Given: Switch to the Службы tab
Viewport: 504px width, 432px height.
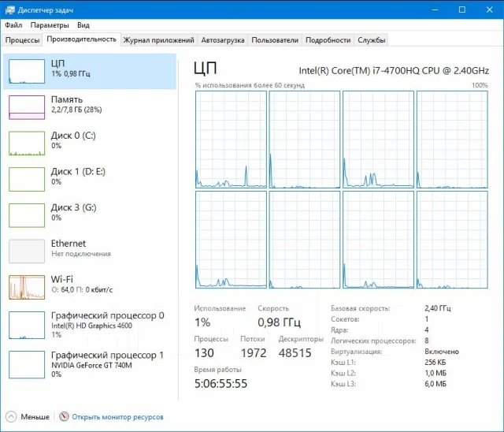Looking at the screenshot, I should pyautogui.click(x=371, y=40).
